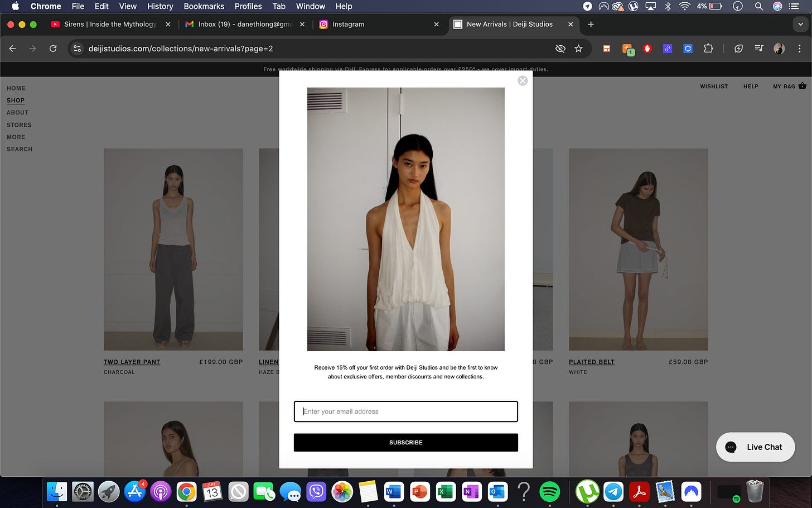Open Photos from the Dock
The height and width of the screenshot is (508, 812).
pos(342,492)
